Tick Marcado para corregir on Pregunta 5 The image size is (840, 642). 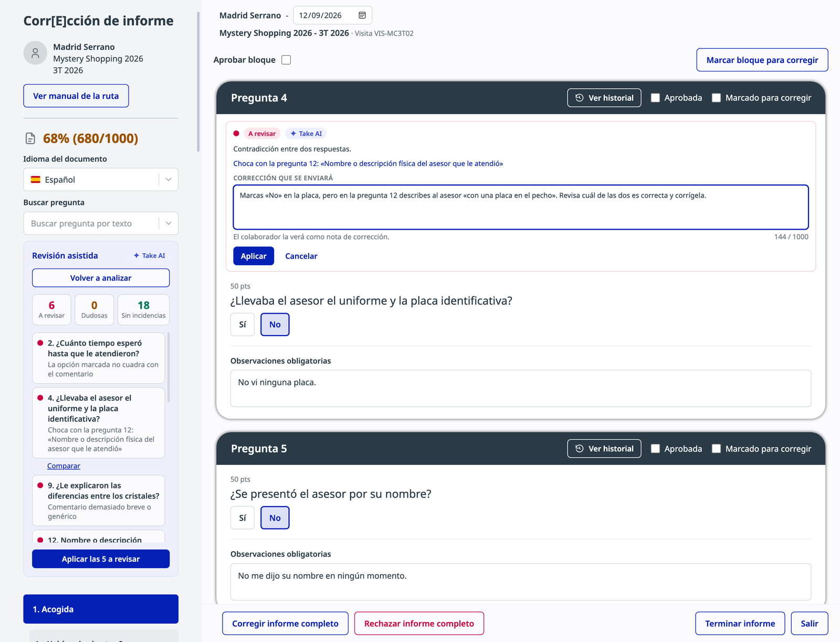[716, 449]
